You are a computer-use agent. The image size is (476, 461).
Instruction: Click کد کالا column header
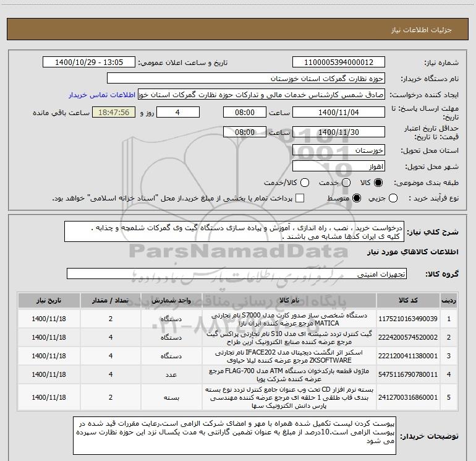408,301
